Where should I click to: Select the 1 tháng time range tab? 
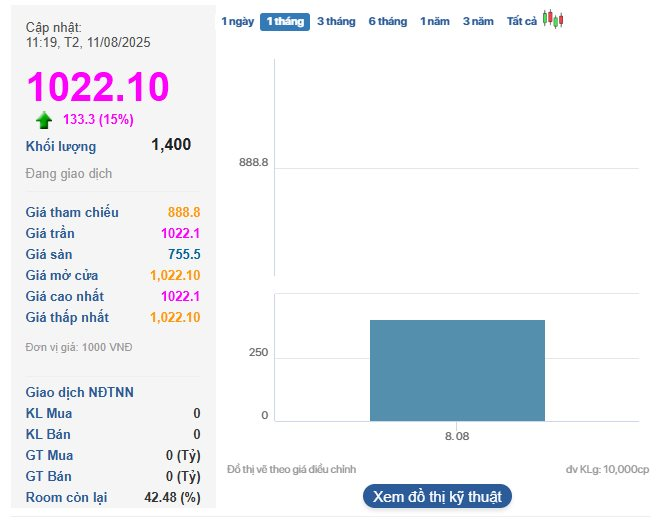pos(284,21)
